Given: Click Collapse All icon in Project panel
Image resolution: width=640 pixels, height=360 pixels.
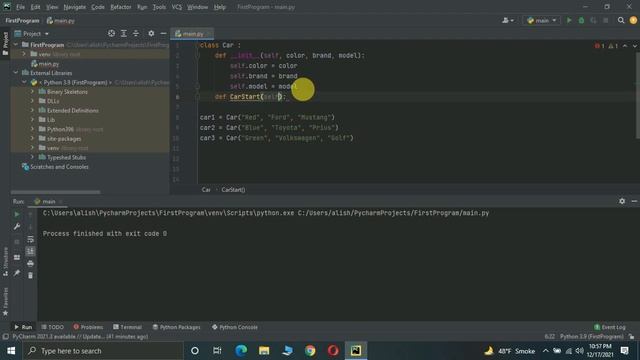Looking at the screenshot, I should pos(136,33).
